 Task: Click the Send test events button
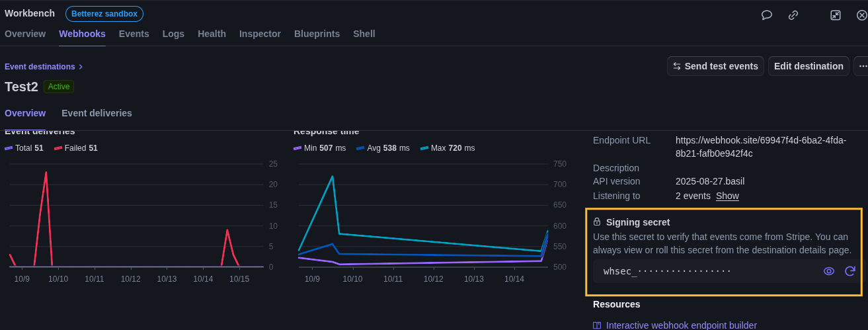pos(715,66)
